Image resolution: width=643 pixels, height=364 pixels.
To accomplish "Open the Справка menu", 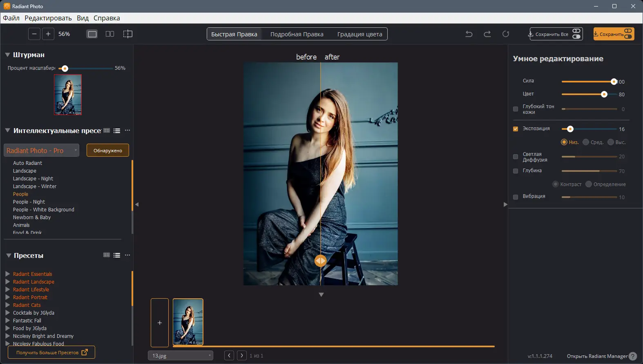I will [x=107, y=18].
